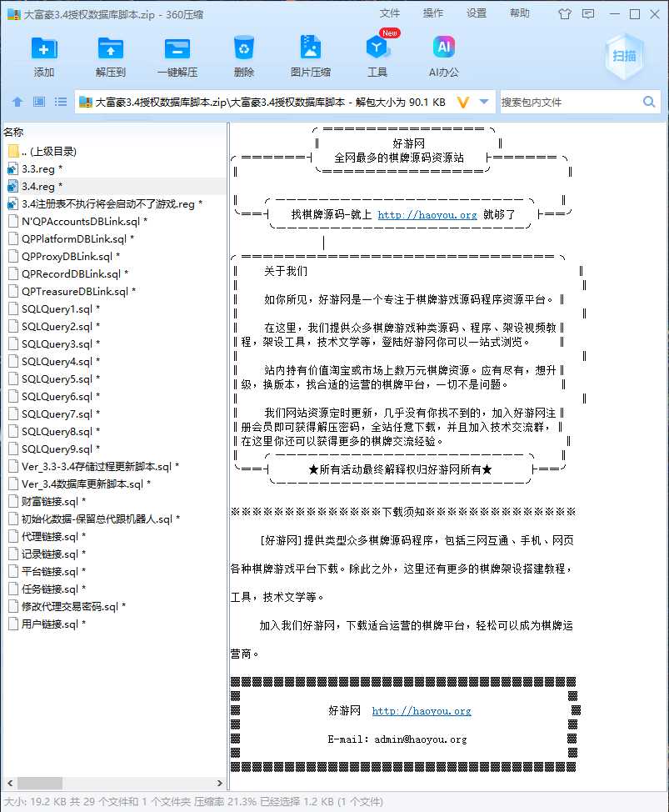Click the 3.3.reg file icon

click(13, 169)
